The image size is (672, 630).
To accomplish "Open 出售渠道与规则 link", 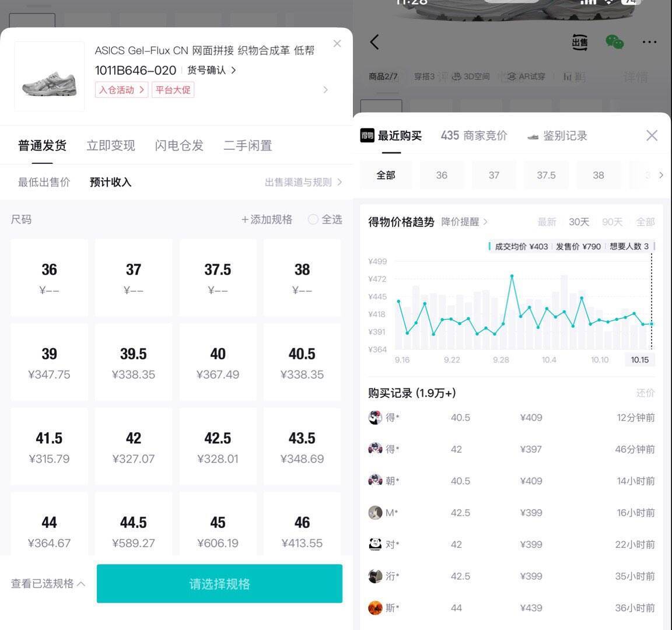I will [x=303, y=182].
